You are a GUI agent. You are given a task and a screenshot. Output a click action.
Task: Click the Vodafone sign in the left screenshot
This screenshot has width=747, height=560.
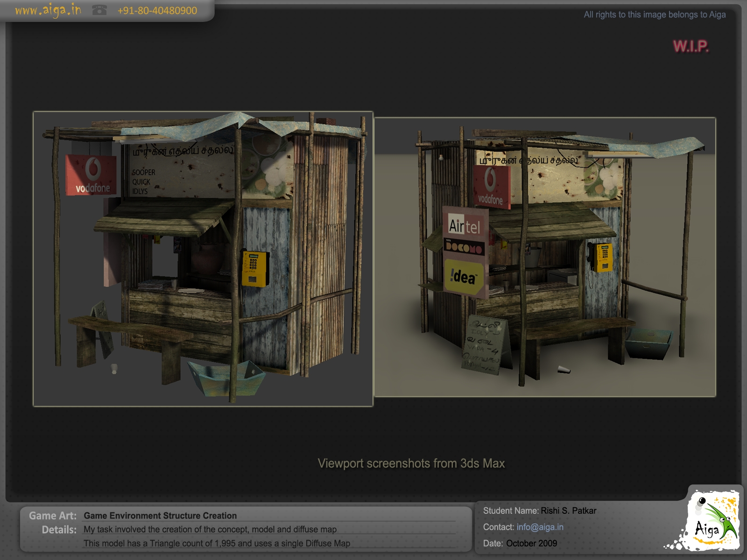91,175
